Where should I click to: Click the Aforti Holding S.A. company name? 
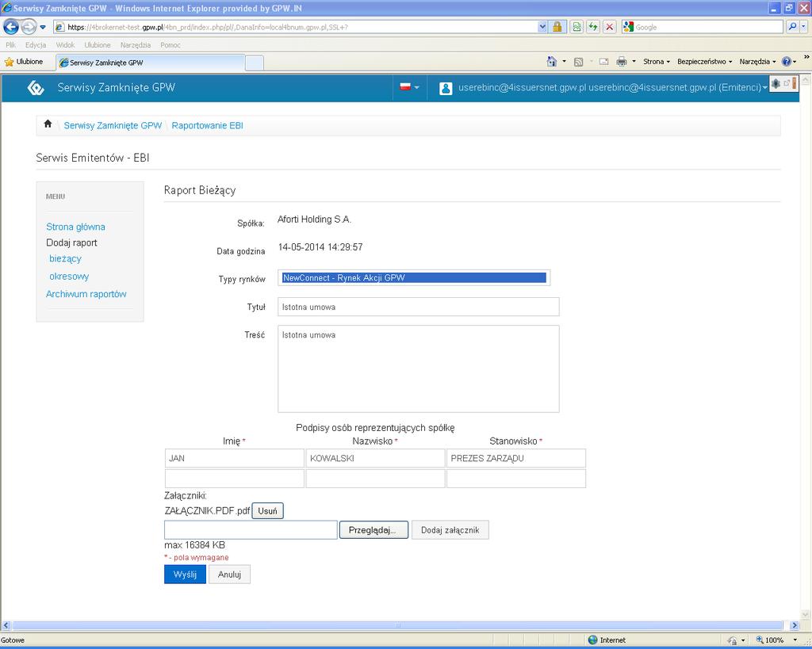314,220
